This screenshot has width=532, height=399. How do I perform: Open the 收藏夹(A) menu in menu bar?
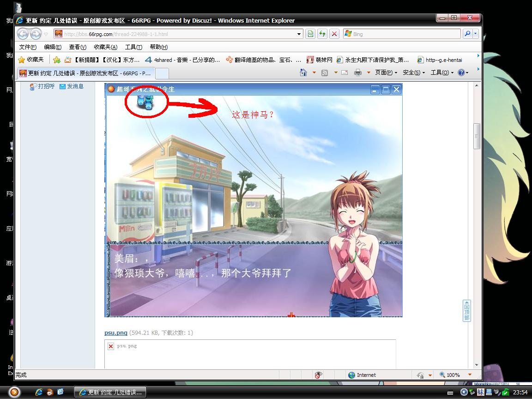coord(105,47)
